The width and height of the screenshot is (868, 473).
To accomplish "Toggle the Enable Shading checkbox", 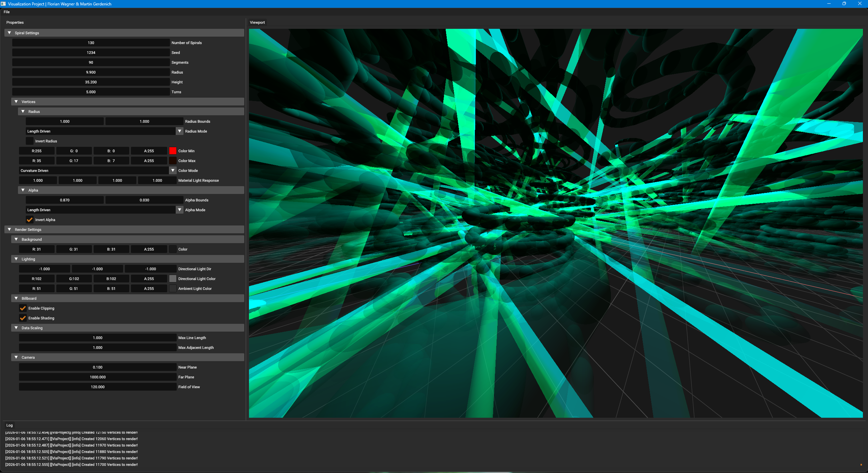I will click(23, 318).
